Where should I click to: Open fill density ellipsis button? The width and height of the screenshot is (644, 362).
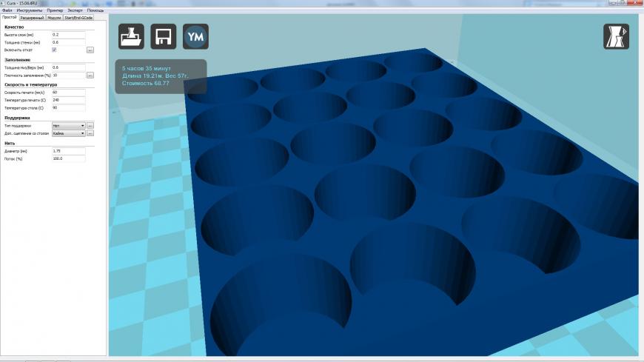point(90,76)
